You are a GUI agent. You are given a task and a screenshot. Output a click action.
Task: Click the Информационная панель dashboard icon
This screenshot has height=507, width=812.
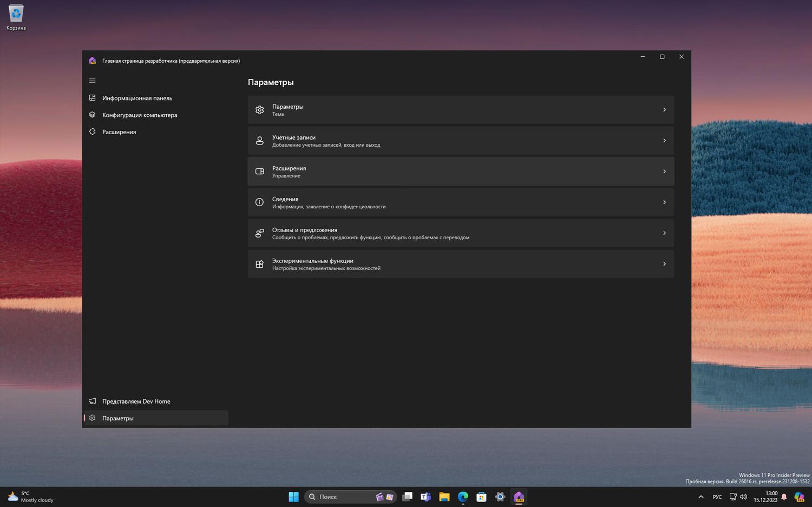pyautogui.click(x=92, y=98)
